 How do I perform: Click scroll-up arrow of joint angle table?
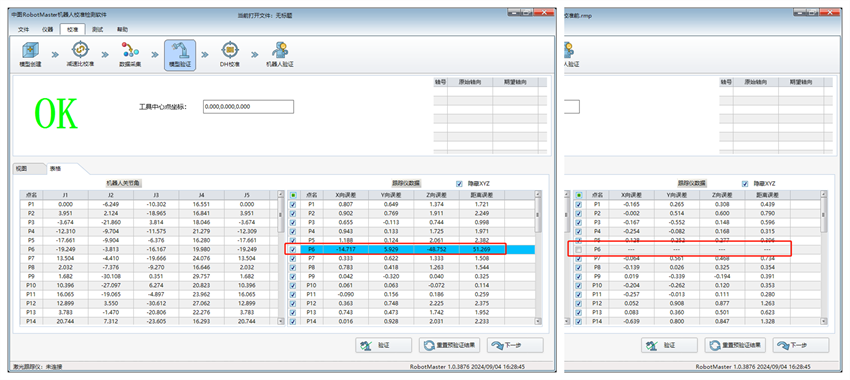(280, 194)
